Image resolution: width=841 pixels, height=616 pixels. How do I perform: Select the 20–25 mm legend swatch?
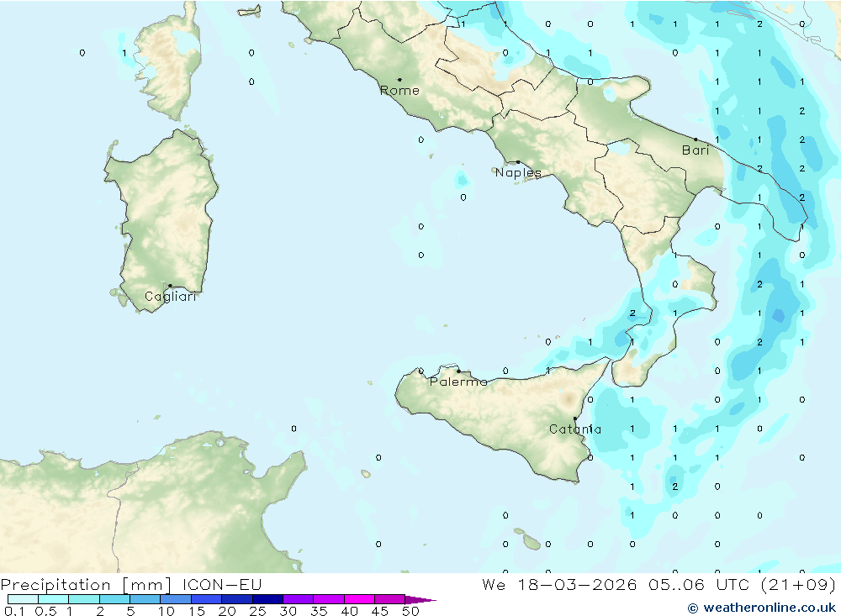(237, 599)
